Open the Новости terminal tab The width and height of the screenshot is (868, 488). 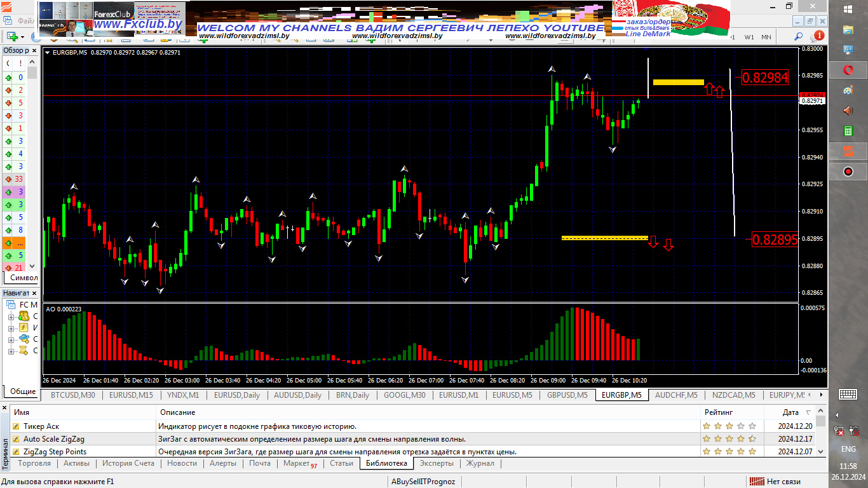coord(182,464)
